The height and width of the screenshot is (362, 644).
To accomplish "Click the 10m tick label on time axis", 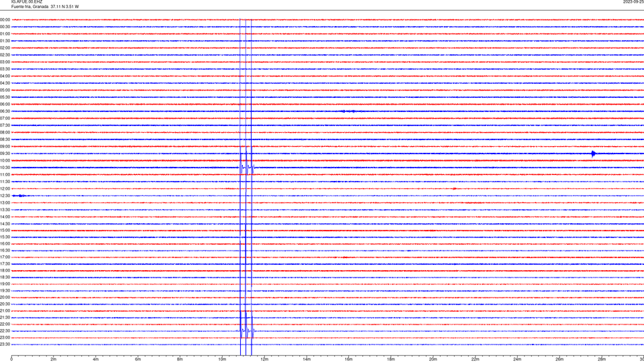I will (x=222, y=359).
